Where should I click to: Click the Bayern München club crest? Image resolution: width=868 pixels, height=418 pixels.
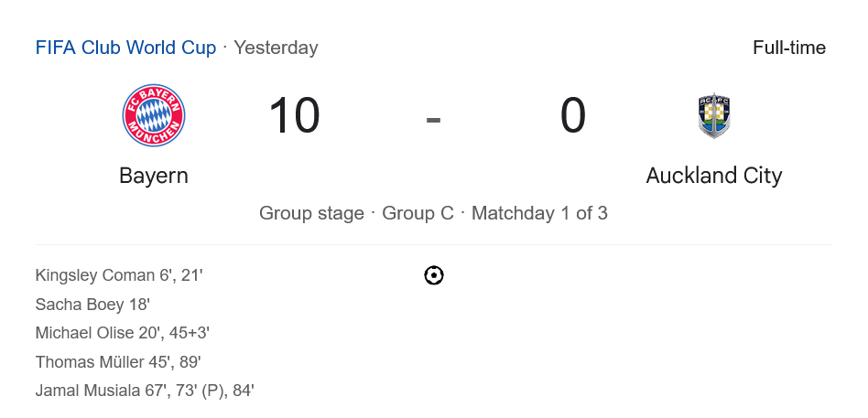click(x=154, y=116)
